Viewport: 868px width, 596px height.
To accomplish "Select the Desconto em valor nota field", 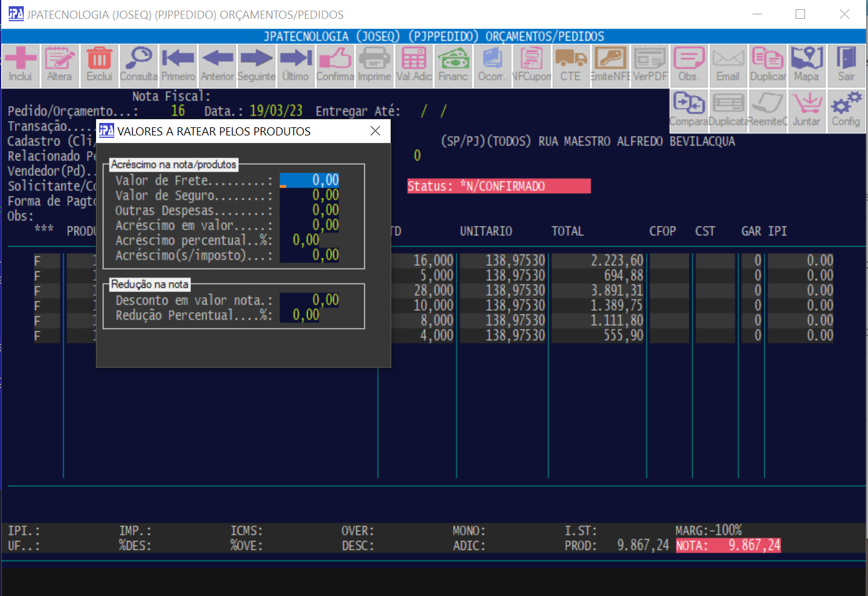I will click(x=310, y=300).
